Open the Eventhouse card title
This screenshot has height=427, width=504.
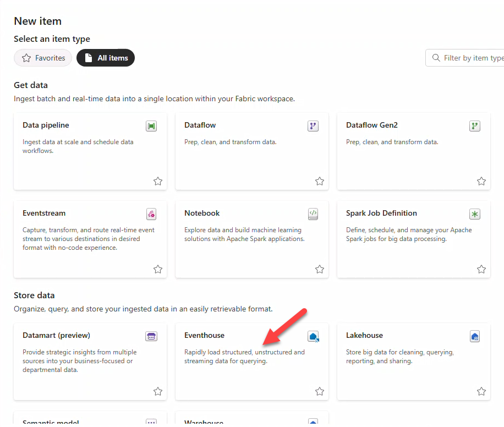(x=204, y=335)
